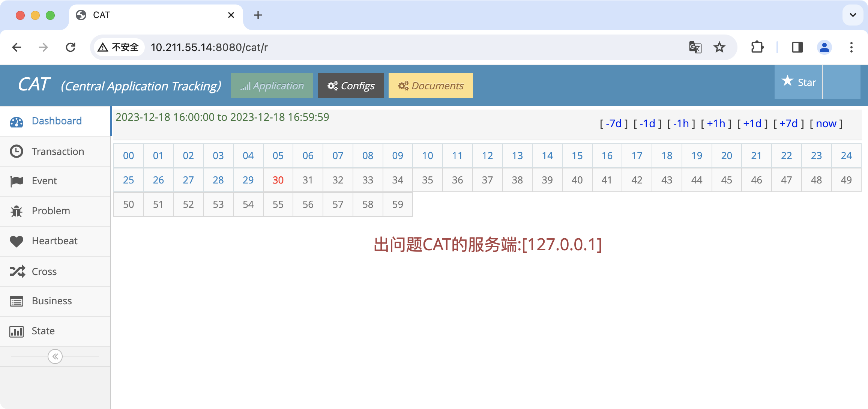Image resolution: width=868 pixels, height=409 pixels.
Task: Click the Event flag icon
Action: click(x=17, y=181)
